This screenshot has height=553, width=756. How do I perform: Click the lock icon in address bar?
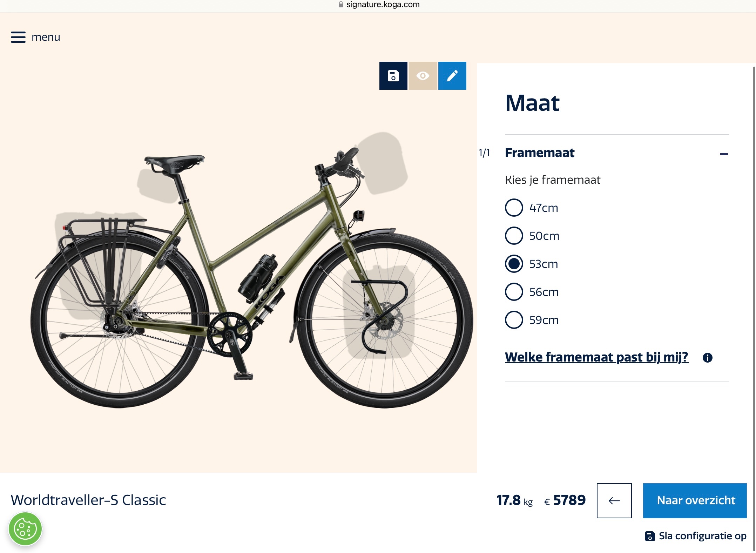(341, 5)
